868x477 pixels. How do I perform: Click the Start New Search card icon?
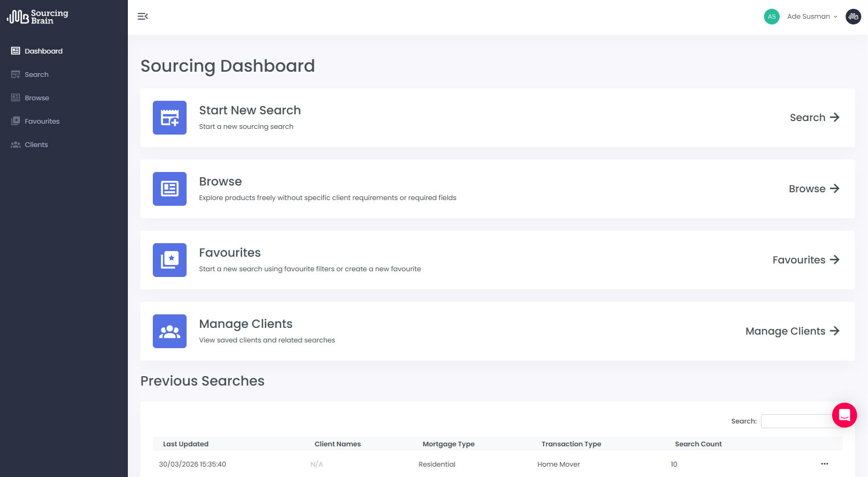point(169,117)
